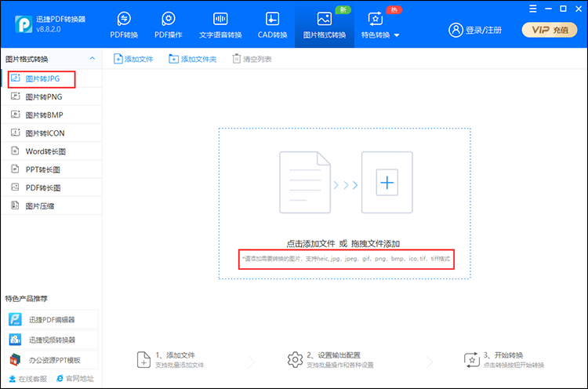Click the document page illustration icon
588x389 pixels.
[x=305, y=182]
